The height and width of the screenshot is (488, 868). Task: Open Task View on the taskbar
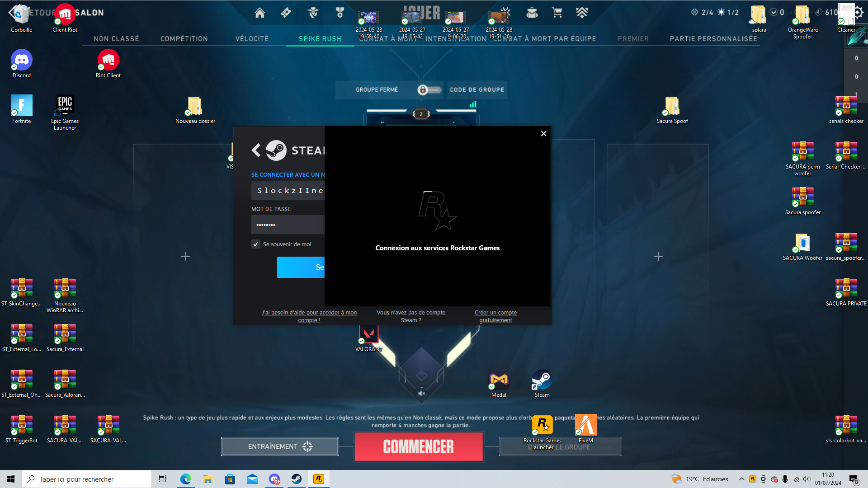coord(163,479)
